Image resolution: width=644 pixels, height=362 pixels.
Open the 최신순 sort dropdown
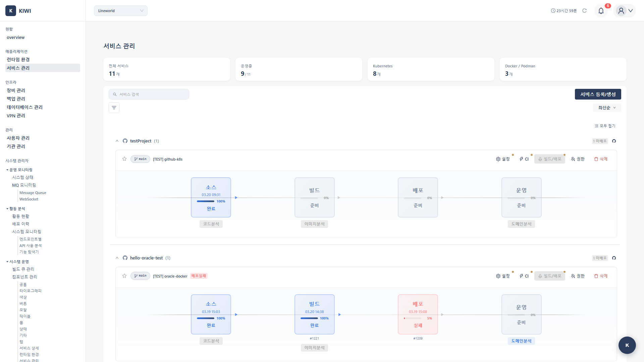point(607,108)
